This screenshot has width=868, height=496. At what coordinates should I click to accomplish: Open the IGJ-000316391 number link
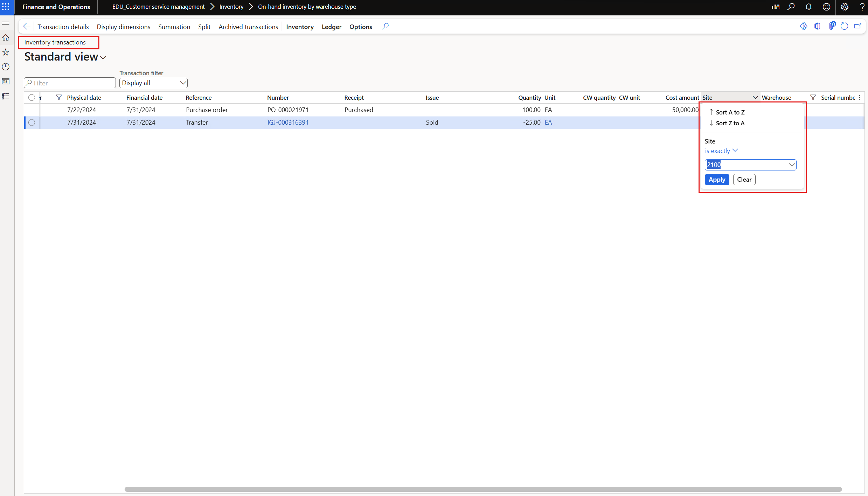point(288,123)
